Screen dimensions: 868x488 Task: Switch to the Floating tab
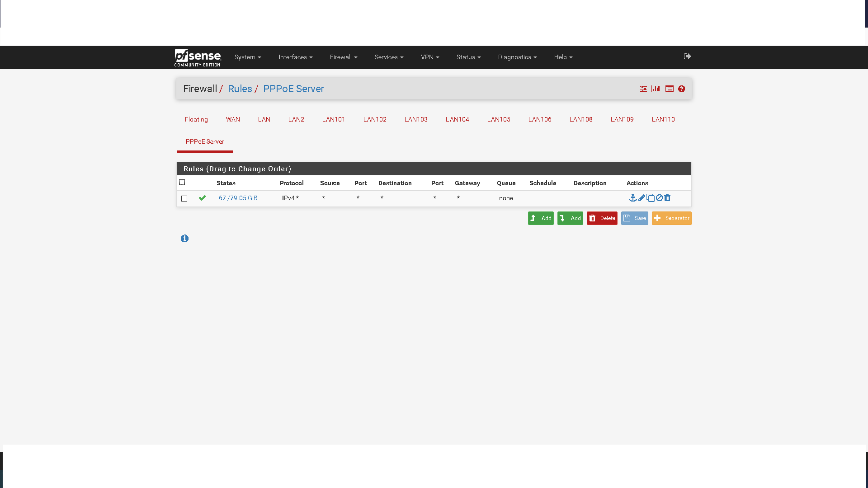[196, 119]
